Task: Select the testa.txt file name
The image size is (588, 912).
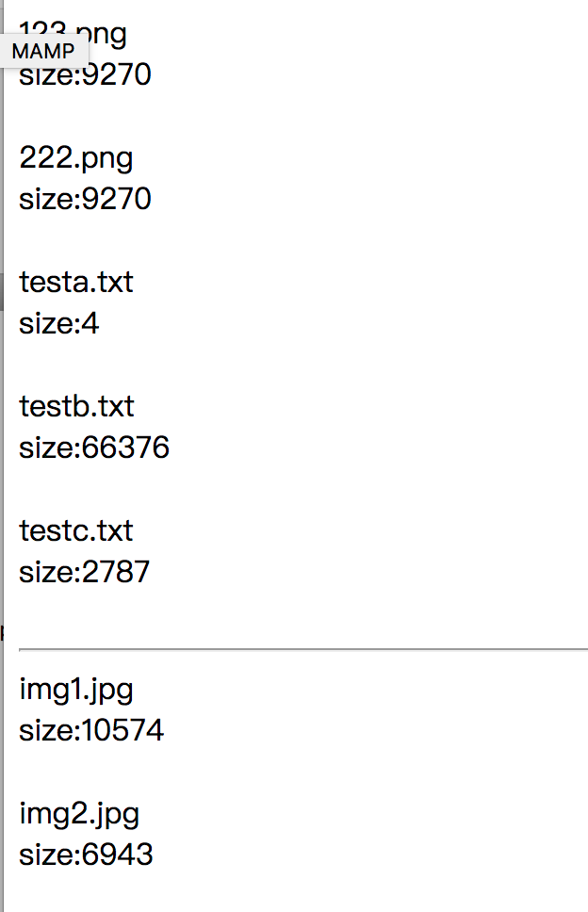Action: coord(76,282)
